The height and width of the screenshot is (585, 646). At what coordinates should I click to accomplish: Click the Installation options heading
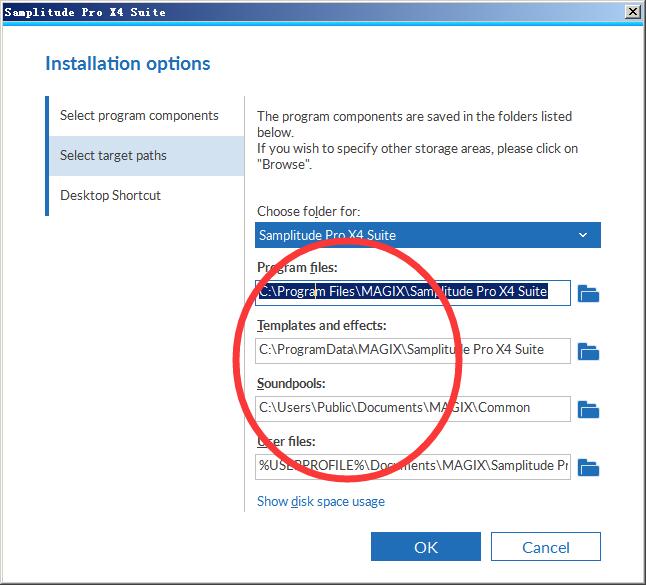(x=128, y=64)
